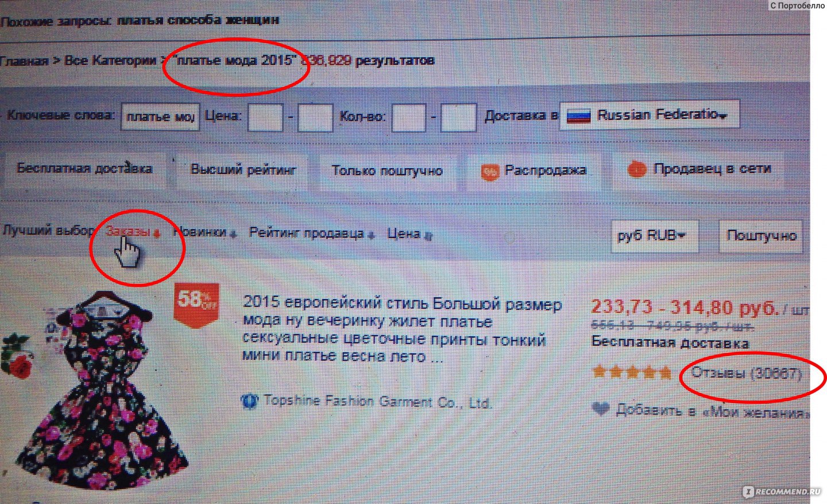The width and height of the screenshot is (827, 504).
Task: Toggle the Бесплатная доставка filter
Action: (84, 169)
